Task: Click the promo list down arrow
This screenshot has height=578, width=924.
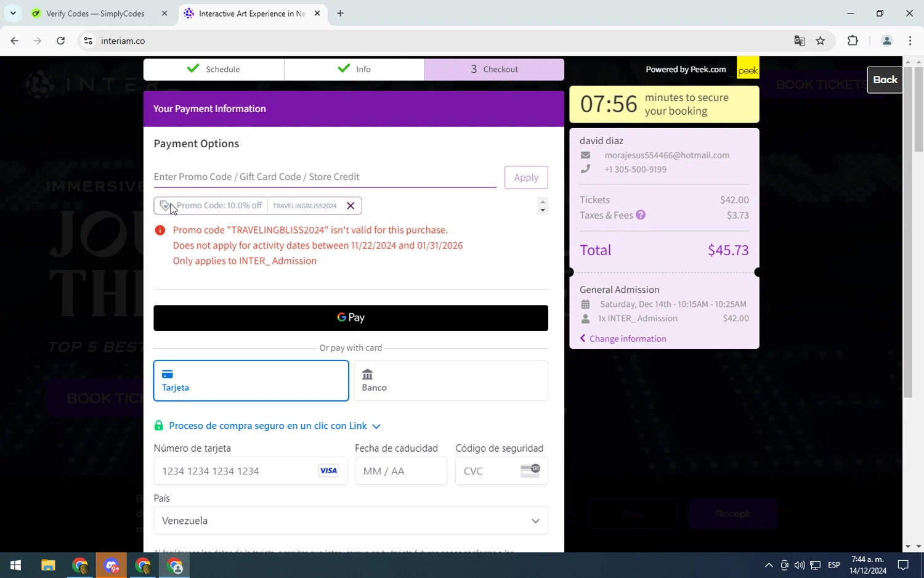Action: coord(543,210)
